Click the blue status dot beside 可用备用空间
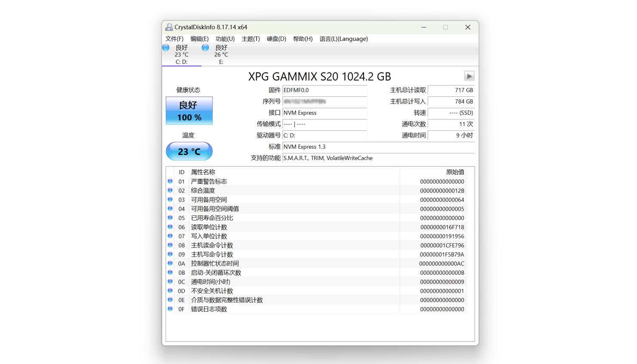 (170, 199)
